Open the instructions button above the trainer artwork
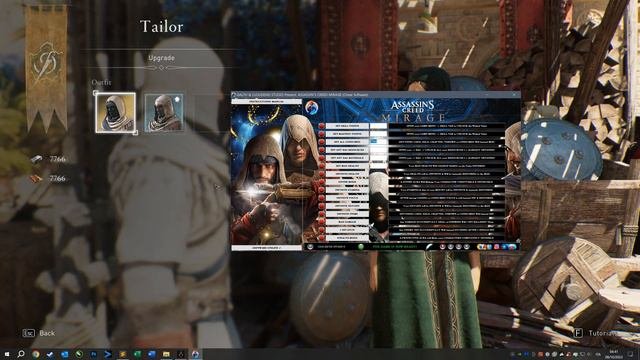Viewport: 640px width, 360px height. (x=267, y=101)
